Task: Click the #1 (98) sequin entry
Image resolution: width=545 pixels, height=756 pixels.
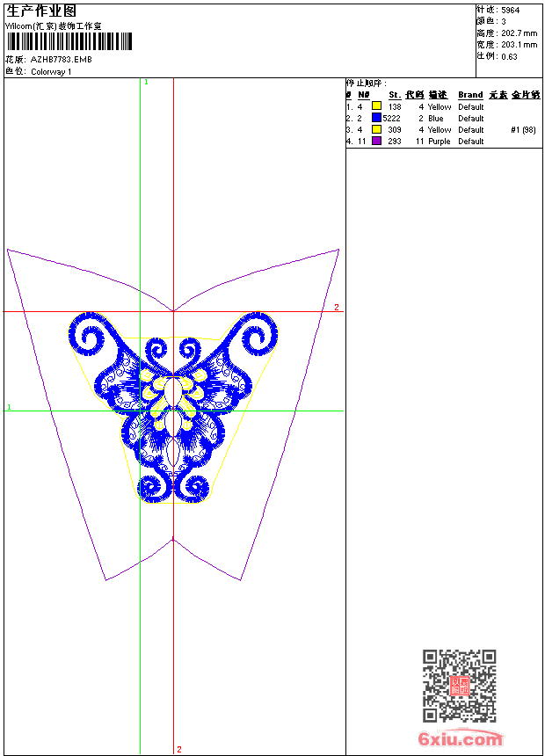Action: [x=523, y=130]
